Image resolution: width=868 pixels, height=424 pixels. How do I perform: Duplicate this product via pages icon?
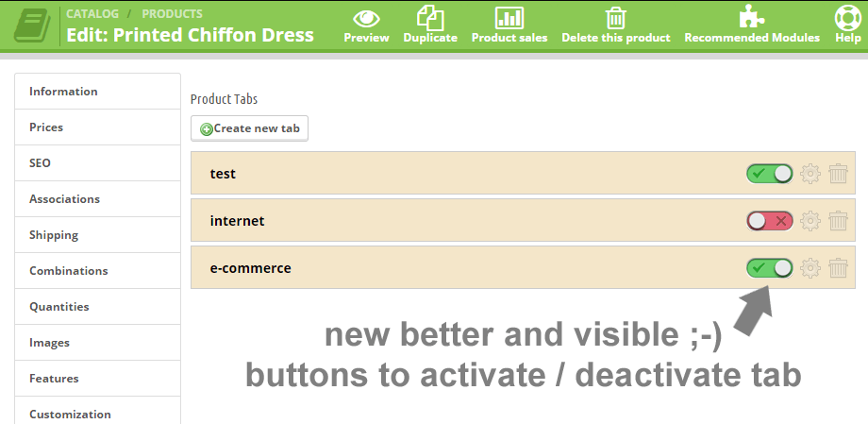(430, 18)
